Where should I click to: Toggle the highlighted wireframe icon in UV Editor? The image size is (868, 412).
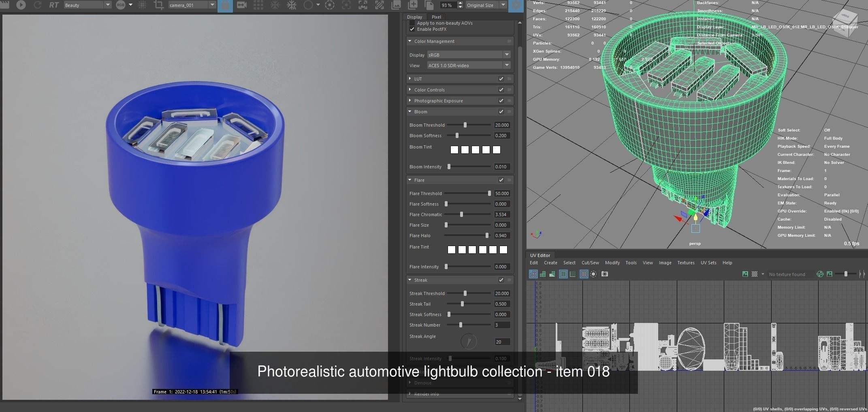click(533, 274)
